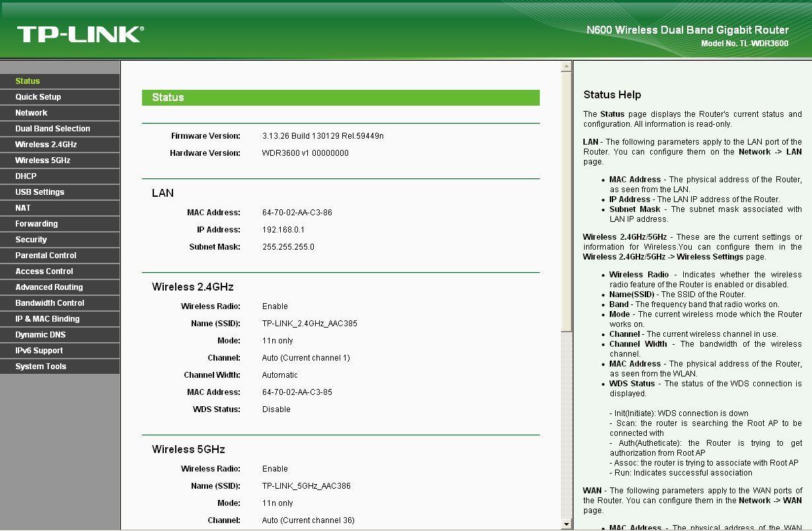Viewport: 812px width, 531px height.
Task: Expand the Wireless 2.4GHz menu
Action: (x=46, y=145)
